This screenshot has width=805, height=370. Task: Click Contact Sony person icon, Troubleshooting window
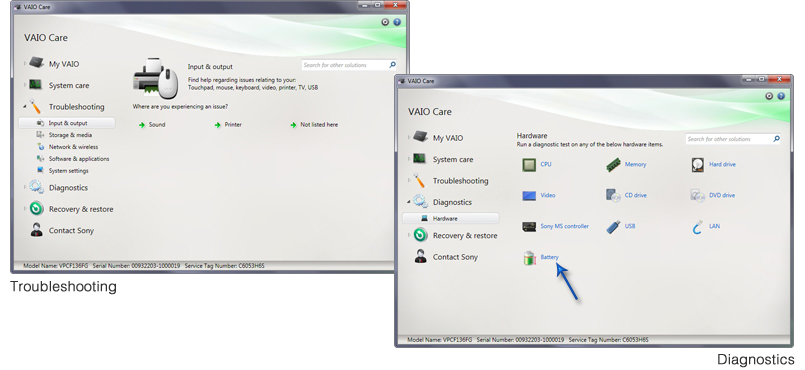point(36,230)
